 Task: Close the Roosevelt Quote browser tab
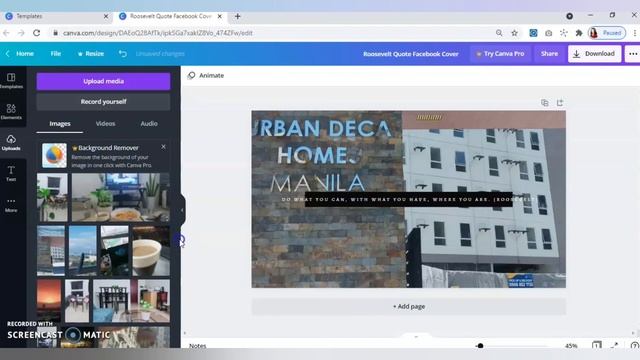(220, 16)
